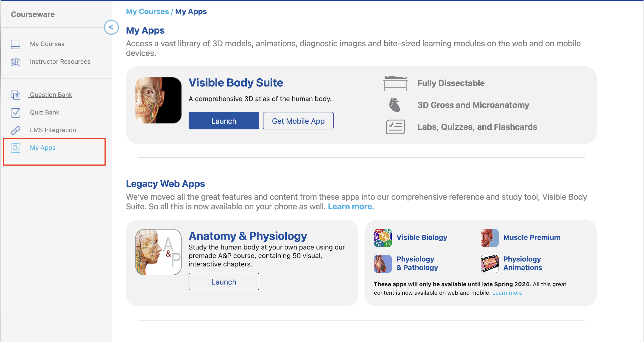Click the Quiz Bank checkmark icon
644x342 pixels.
16,113
